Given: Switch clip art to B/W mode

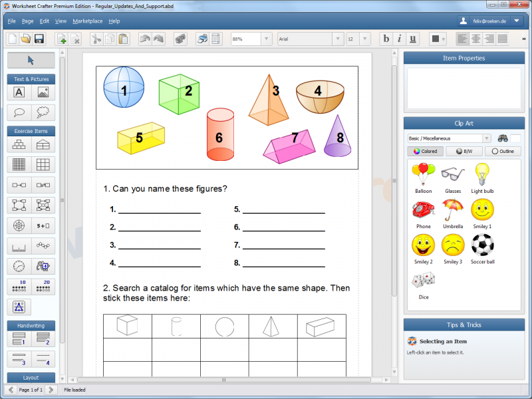Looking at the screenshot, I should [464, 151].
